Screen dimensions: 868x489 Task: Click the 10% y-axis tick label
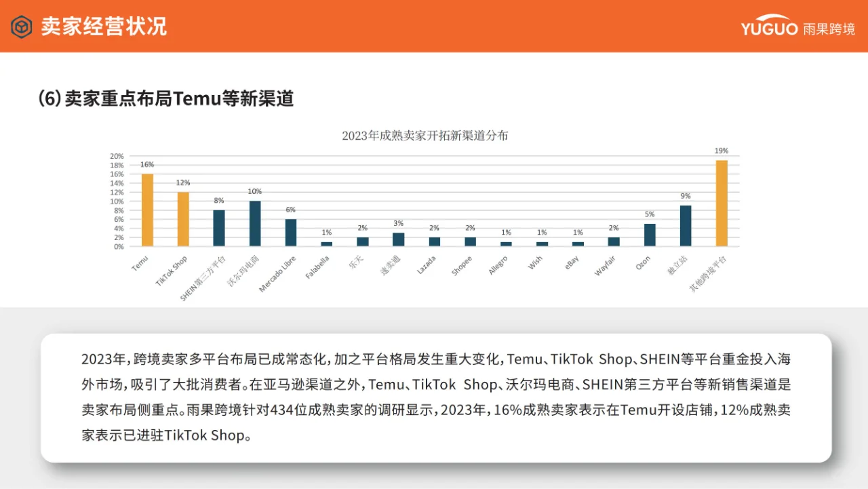(117, 201)
